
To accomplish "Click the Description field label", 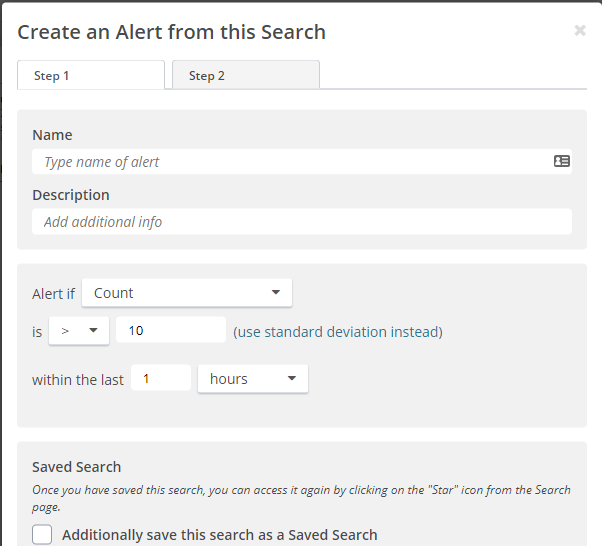I will 71,195.
